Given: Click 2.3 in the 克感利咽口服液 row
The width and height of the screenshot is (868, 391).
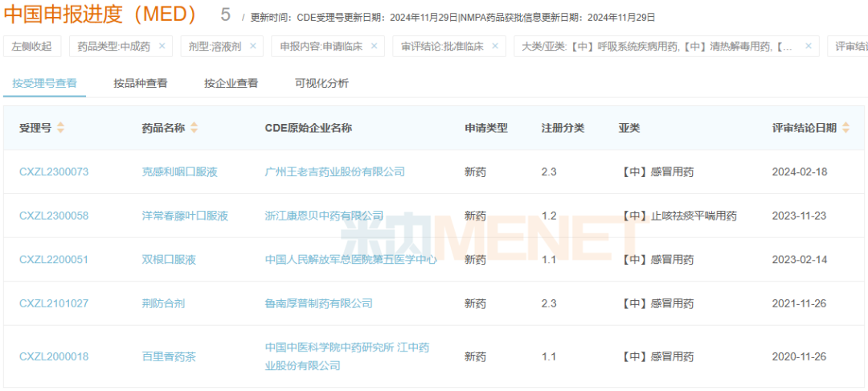Looking at the screenshot, I should [x=549, y=172].
